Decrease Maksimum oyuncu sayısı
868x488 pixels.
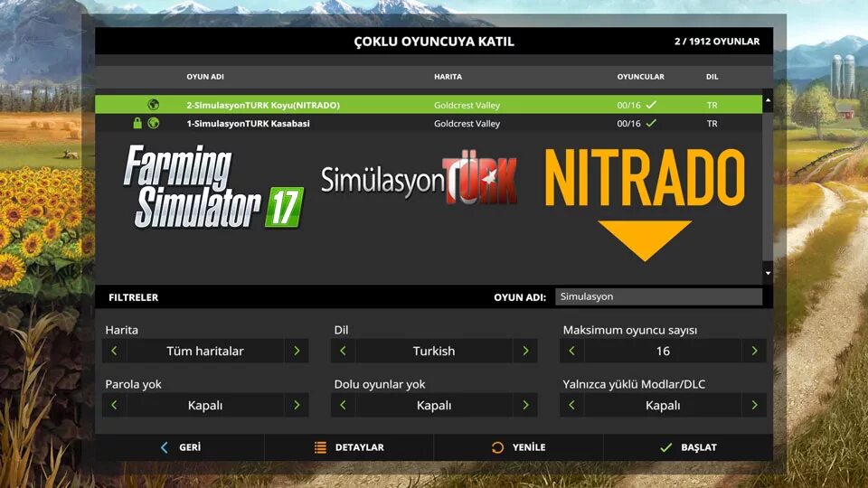[571, 351]
